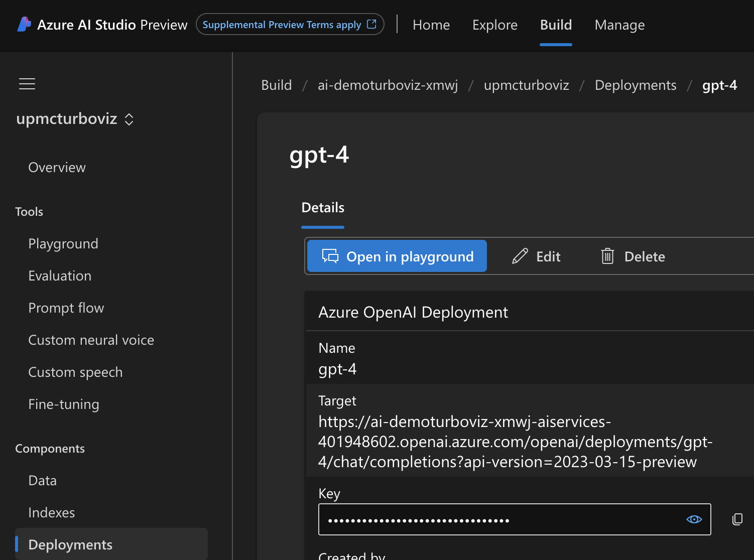
Task: Open the Manage tab
Action: [x=619, y=25]
